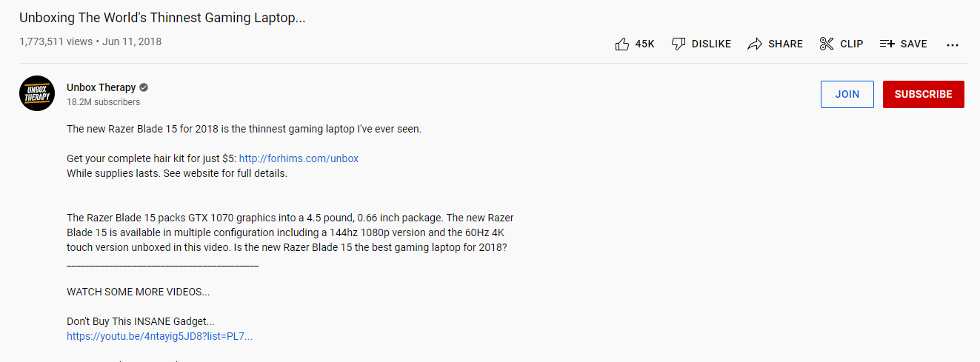Click the share arrow icon
Image resolution: width=980 pixels, height=362 pixels.
[755, 44]
